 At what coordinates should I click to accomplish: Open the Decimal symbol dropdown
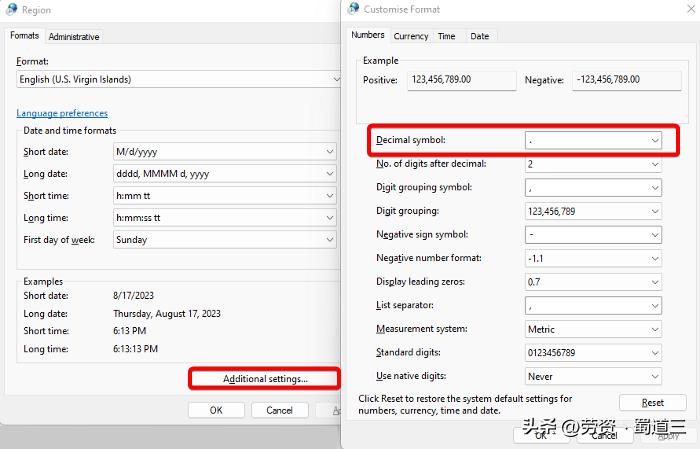point(593,140)
